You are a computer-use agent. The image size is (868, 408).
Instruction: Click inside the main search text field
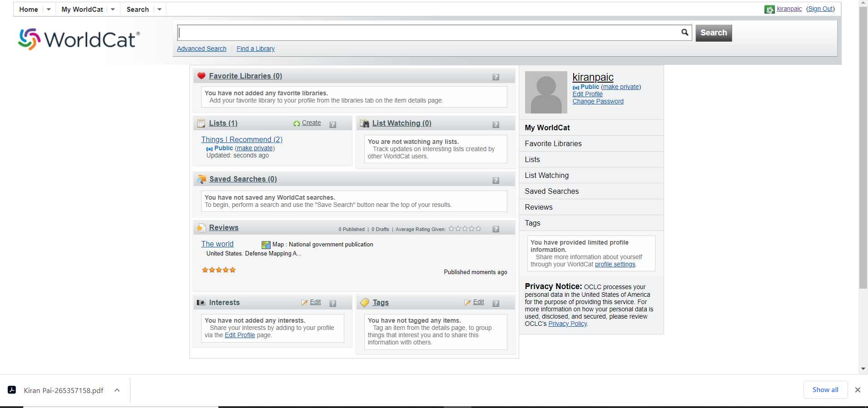[x=427, y=32]
